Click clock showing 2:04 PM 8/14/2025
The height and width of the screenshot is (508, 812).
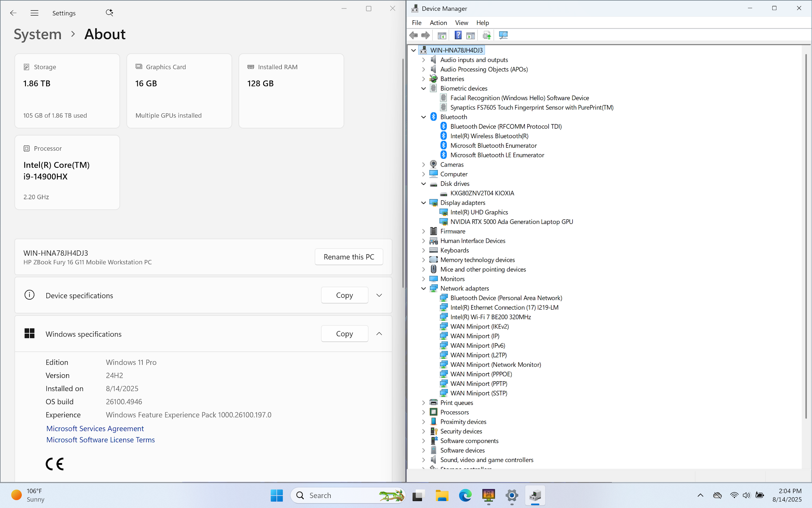click(x=787, y=495)
